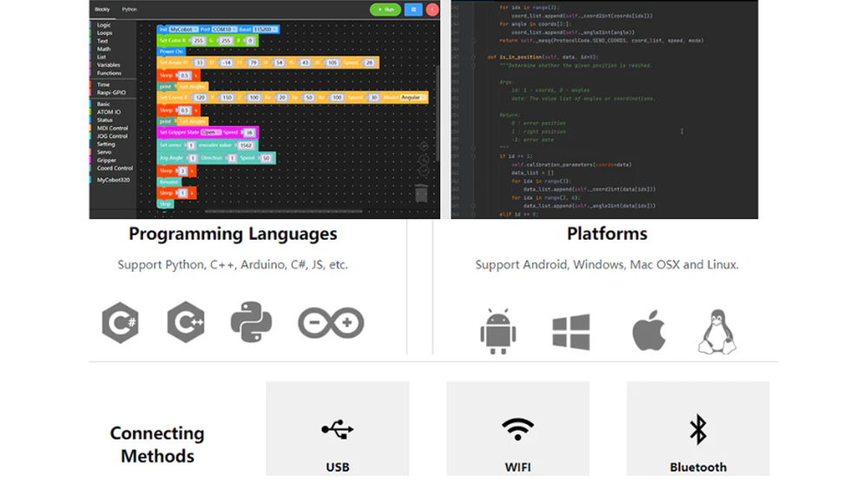Click the green Run button
The height and width of the screenshot is (490, 868).
pyautogui.click(x=385, y=10)
